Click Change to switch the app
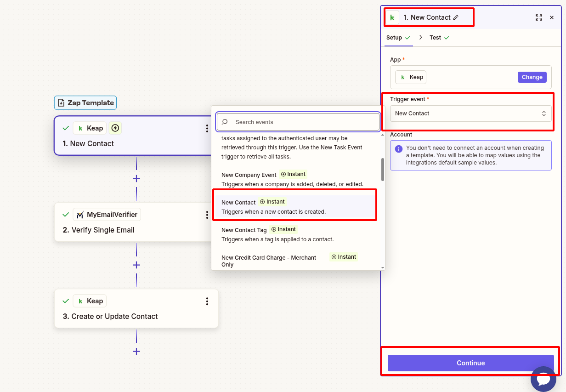This screenshot has width=566, height=392. pos(532,77)
